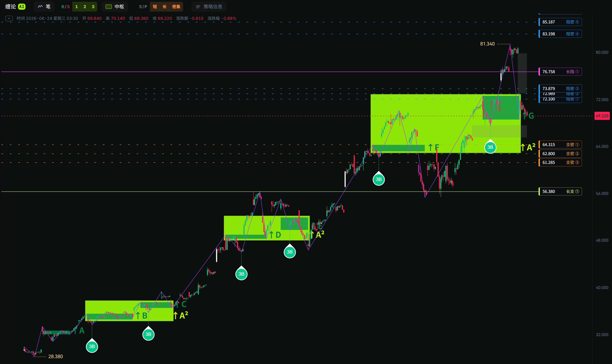Screen dimensions: 612x364
Task: Click the 3B marker below label D
Action: (x=290, y=252)
